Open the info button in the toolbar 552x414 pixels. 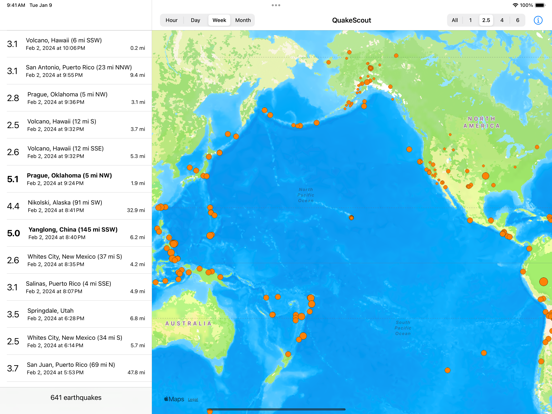tap(538, 20)
